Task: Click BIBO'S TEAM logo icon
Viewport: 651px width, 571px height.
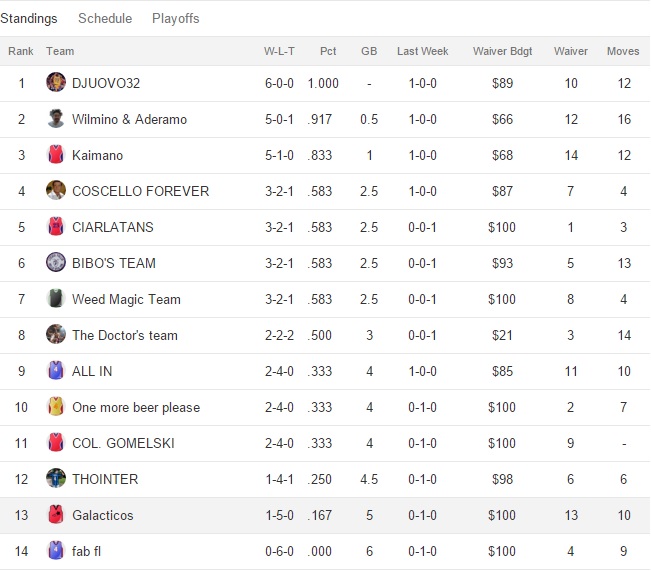Action: click(x=56, y=263)
